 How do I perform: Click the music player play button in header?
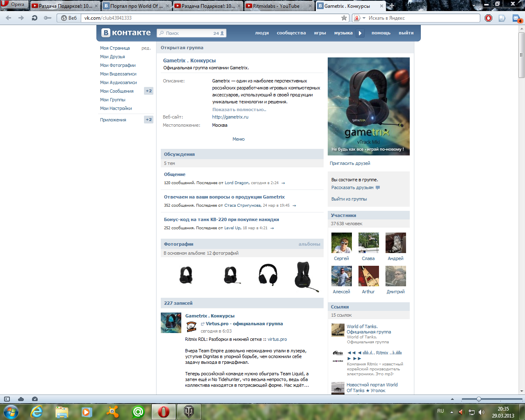(360, 33)
